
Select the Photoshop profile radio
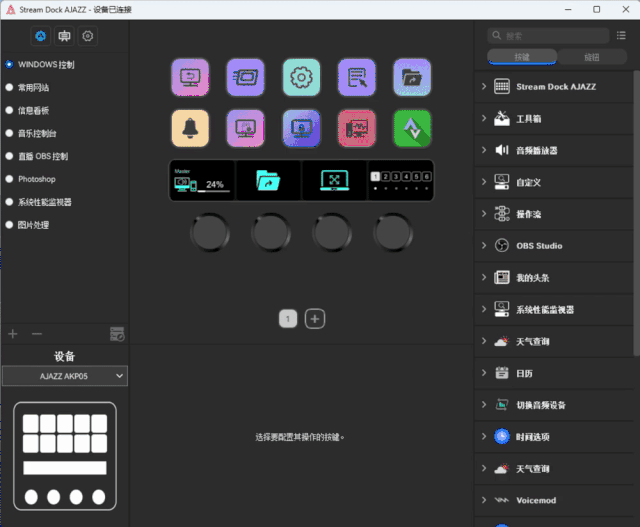tap(9, 179)
